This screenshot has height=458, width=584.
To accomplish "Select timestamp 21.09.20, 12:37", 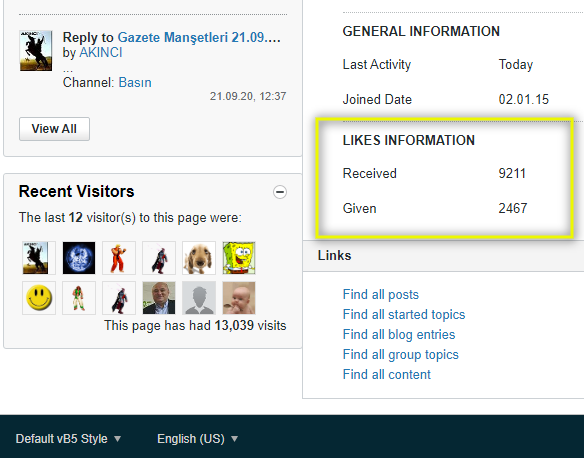I will coord(248,96).
